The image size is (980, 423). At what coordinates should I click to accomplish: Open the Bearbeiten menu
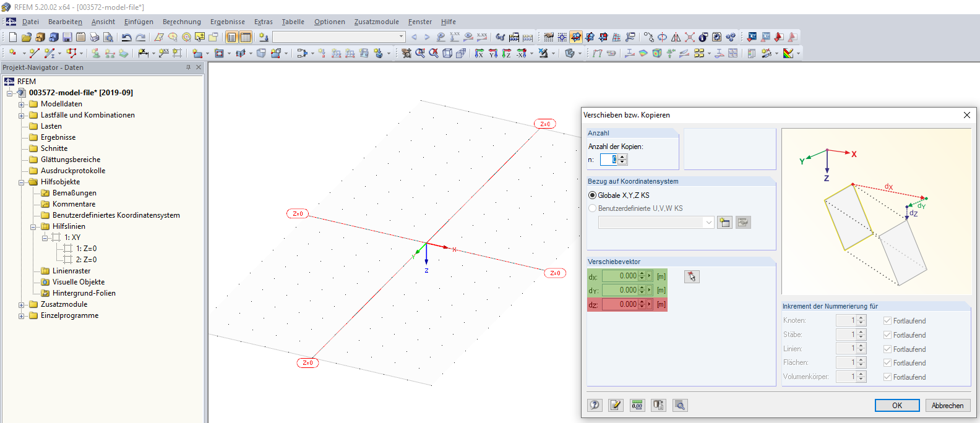click(65, 22)
